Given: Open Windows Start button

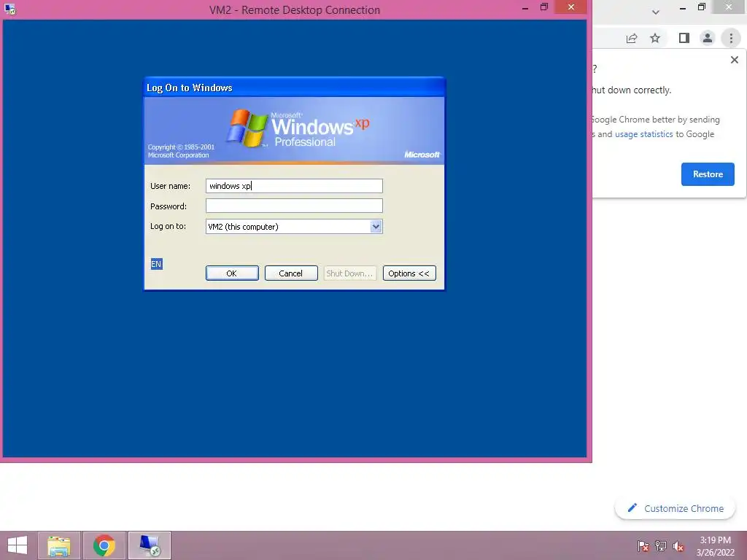Looking at the screenshot, I should [x=18, y=545].
